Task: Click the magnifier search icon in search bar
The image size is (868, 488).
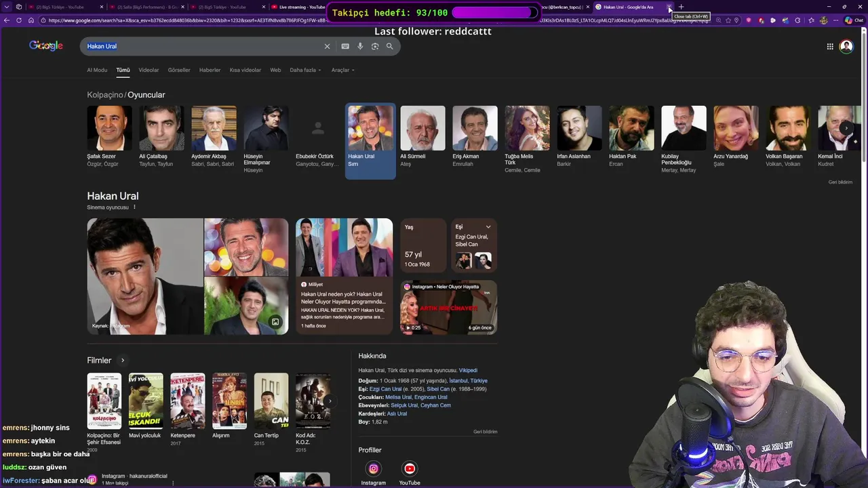Action: tap(390, 46)
